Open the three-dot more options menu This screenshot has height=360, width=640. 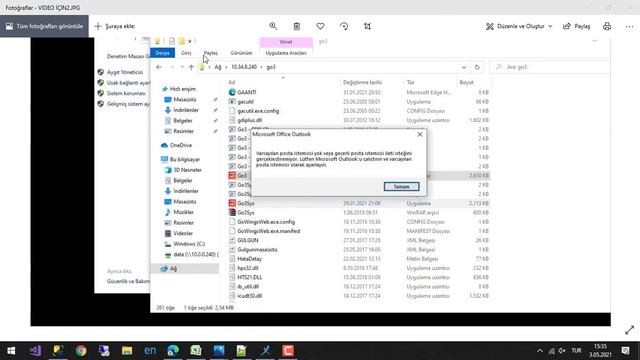(629, 26)
